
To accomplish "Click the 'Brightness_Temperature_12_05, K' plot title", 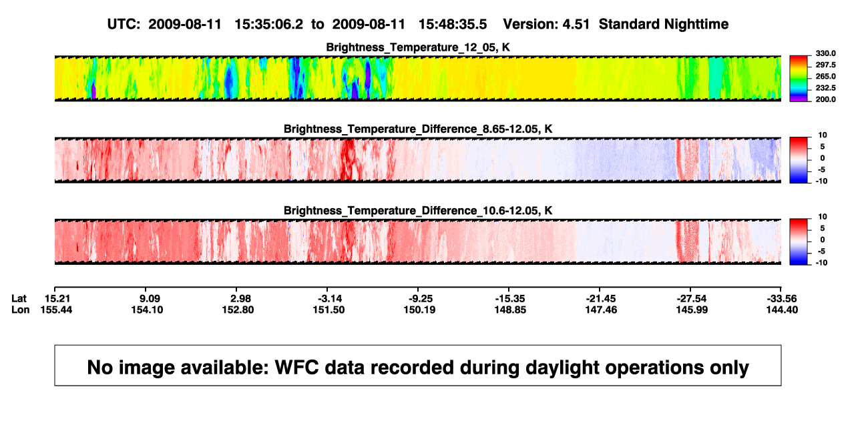I will [418, 47].
